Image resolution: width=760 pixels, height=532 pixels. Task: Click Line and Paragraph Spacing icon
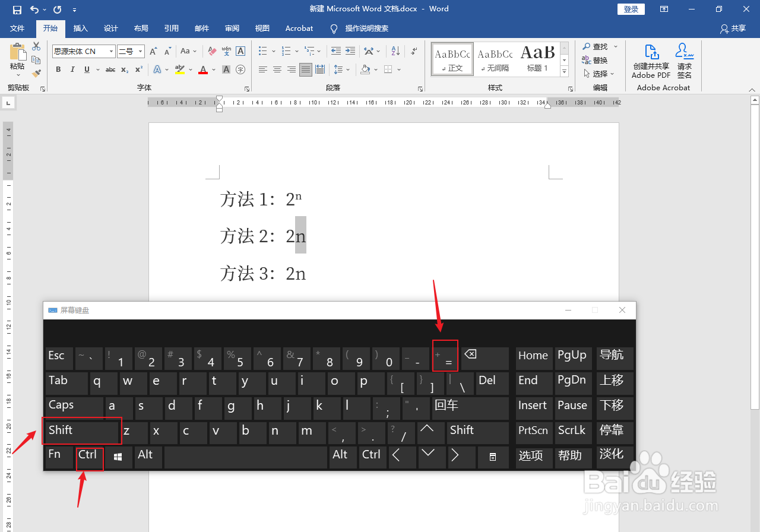[x=338, y=69]
